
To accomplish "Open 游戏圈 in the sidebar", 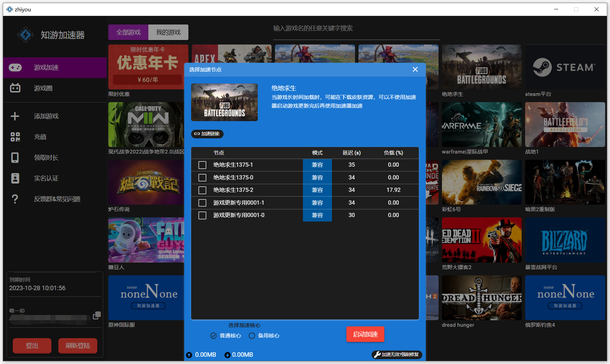I will click(x=55, y=88).
